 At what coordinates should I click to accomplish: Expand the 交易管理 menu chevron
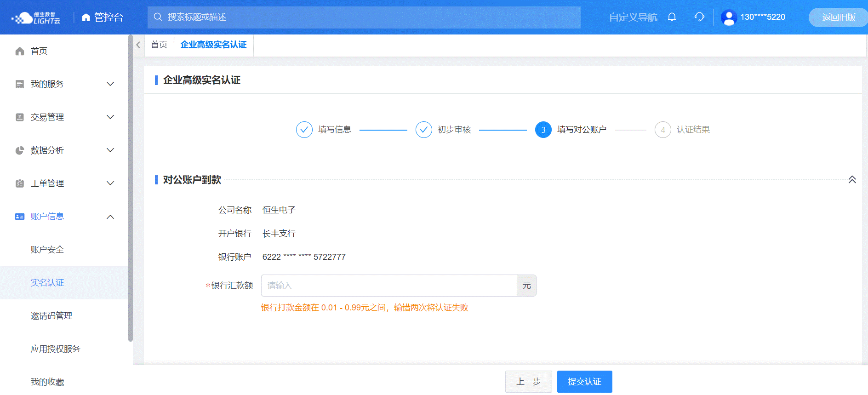tap(110, 117)
